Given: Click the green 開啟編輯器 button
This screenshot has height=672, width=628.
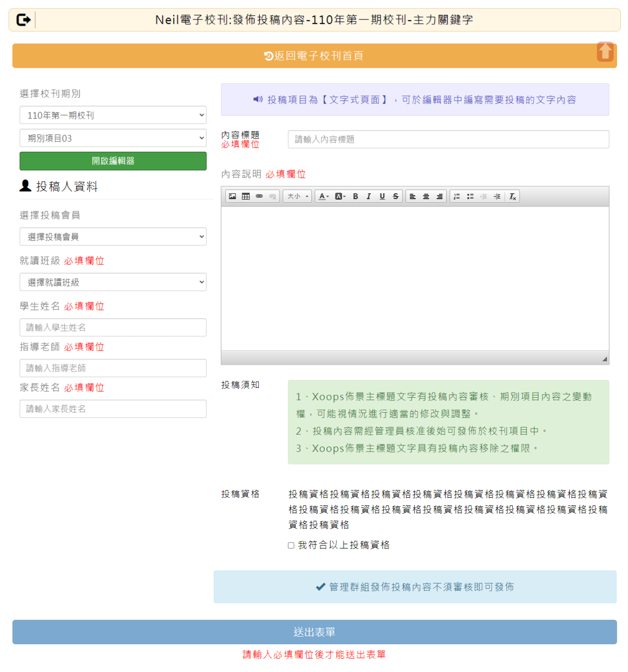Looking at the screenshot, I should pos(113,161).
